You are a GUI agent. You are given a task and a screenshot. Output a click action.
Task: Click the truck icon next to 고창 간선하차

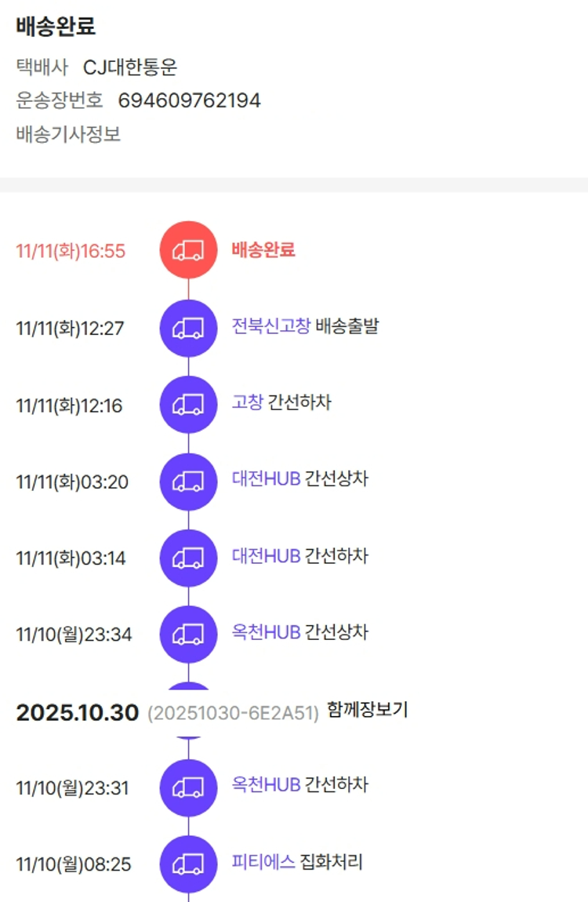(x=188, y=405)
